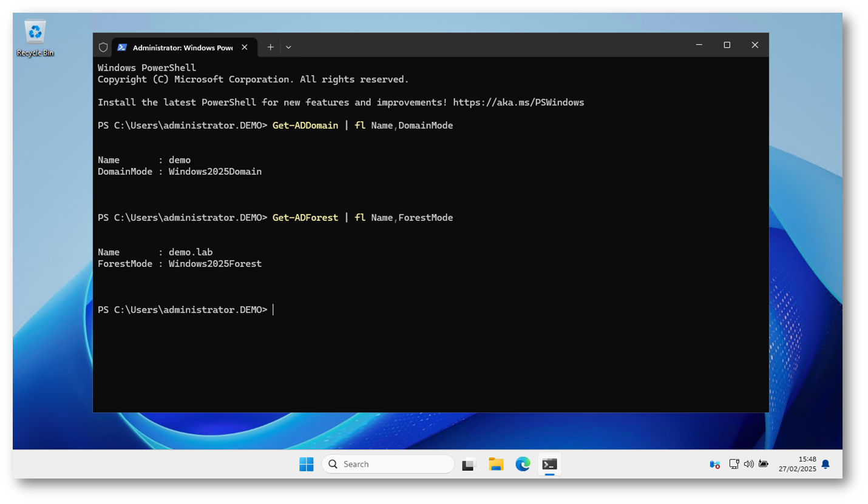Screen dimensions: 868x504
Task: Click the taskbar Search box
Action: point(388,465)
